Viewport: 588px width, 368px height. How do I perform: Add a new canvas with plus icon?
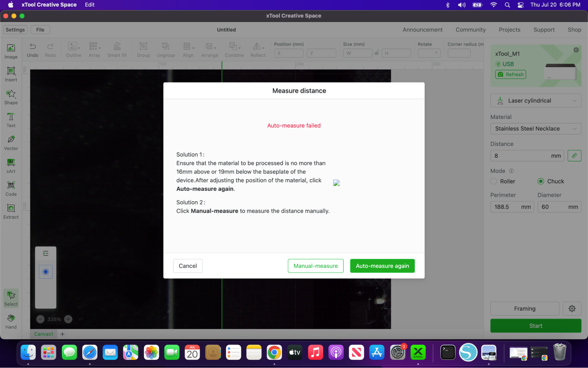coord(62,334)
